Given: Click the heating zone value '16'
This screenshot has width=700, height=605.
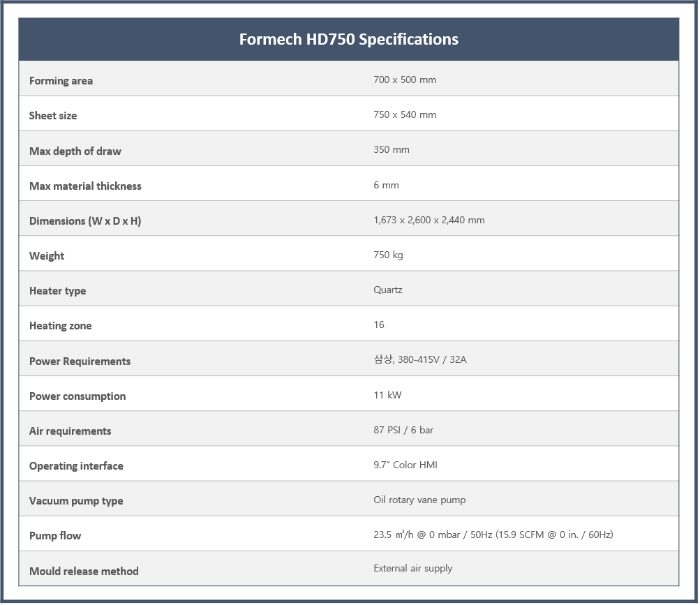Looking at the screenshot, I should tap(379, 324).
